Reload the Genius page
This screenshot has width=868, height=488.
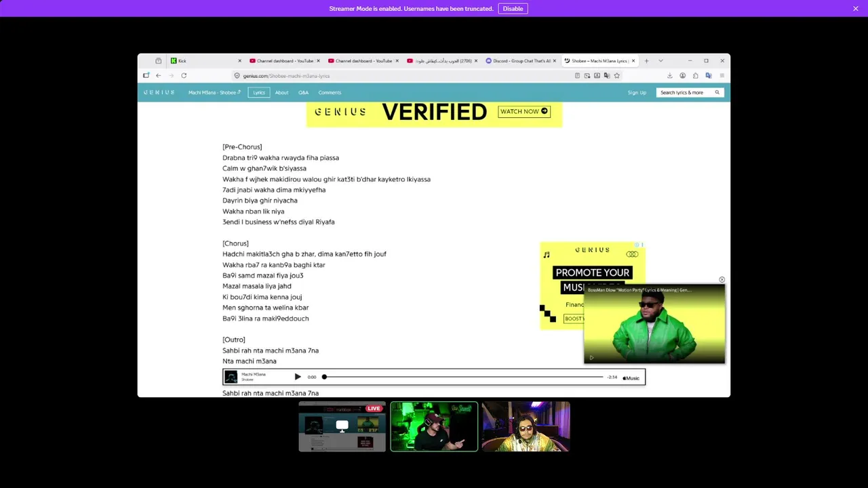tap(184, 75)
